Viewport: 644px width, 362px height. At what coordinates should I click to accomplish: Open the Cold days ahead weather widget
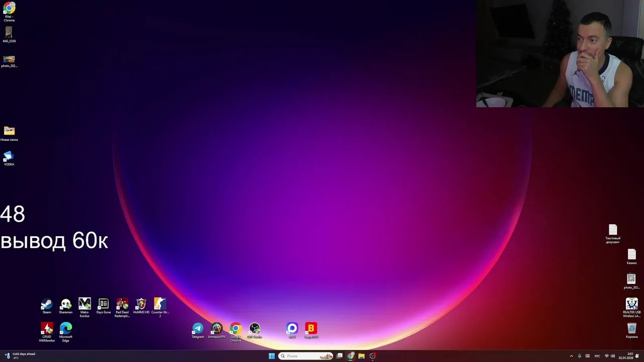[x=20, y=356]
